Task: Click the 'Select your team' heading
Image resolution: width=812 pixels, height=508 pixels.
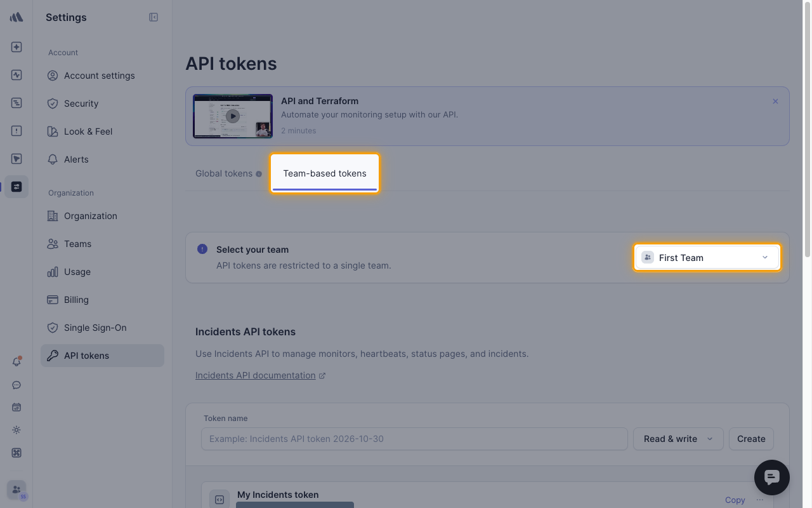Action: (x=252, y=250)
